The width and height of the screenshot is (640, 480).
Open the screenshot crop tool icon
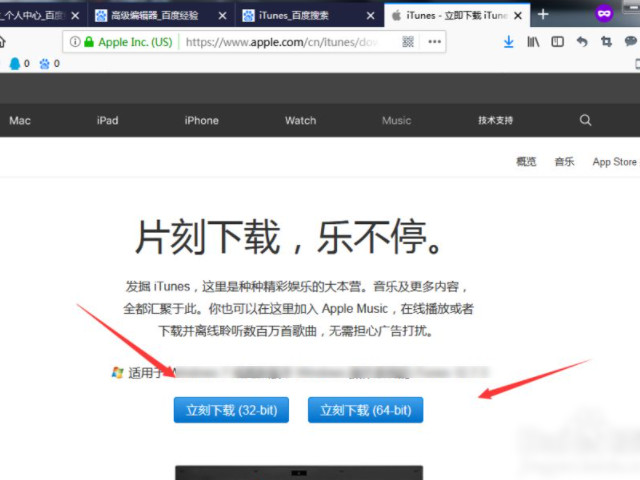(x=607, y=42)
